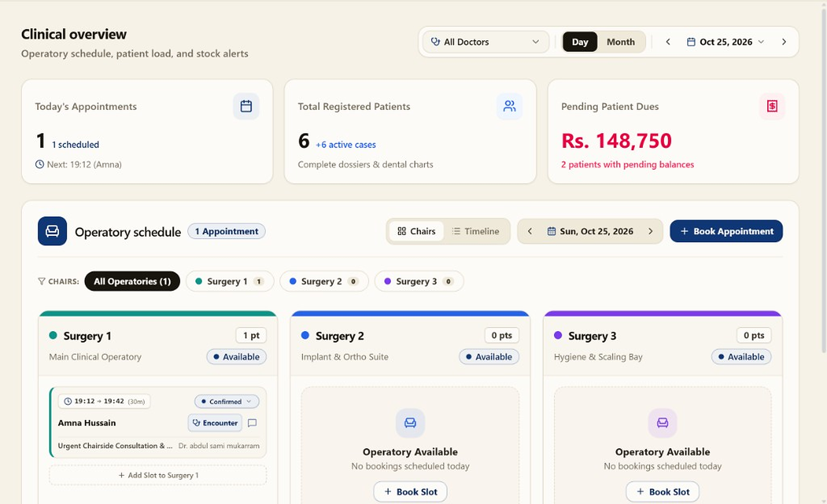
Task: Select the All Operatories filter chip
Action: pyautogui.click(x=132, y=281)
